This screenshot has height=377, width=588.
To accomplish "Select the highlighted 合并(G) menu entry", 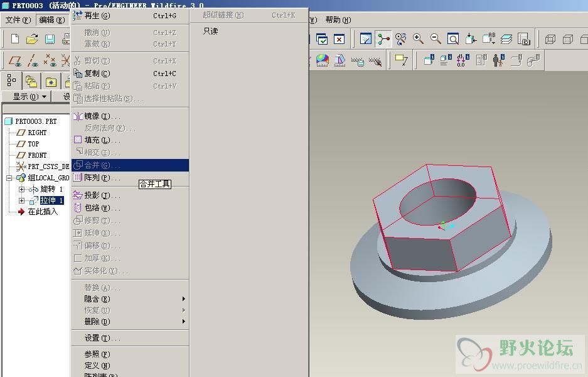I will coord(130,165).
